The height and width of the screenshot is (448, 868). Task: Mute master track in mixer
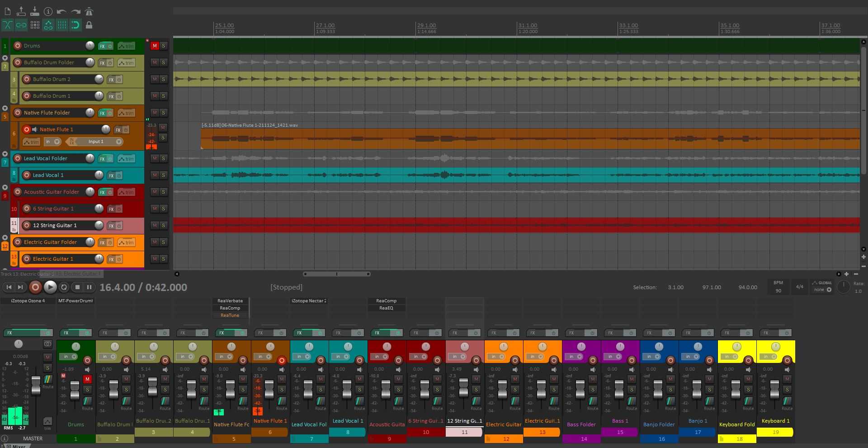click(x=47, y=357)
